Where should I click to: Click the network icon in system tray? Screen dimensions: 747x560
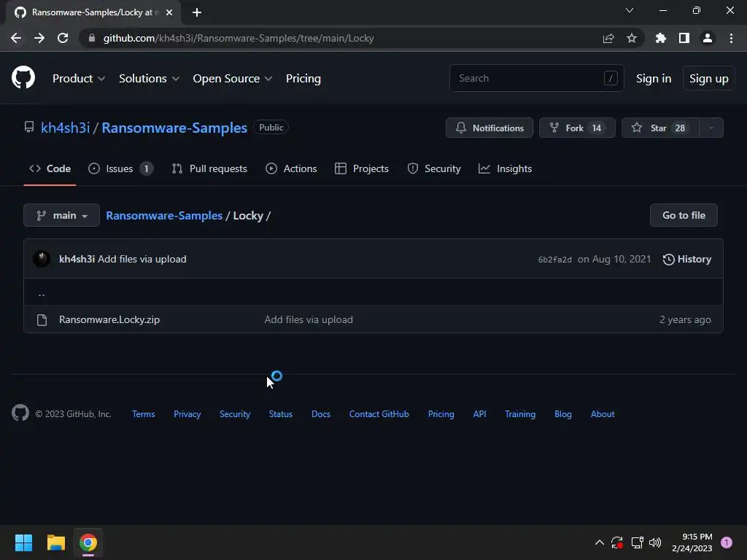[636, 542]
